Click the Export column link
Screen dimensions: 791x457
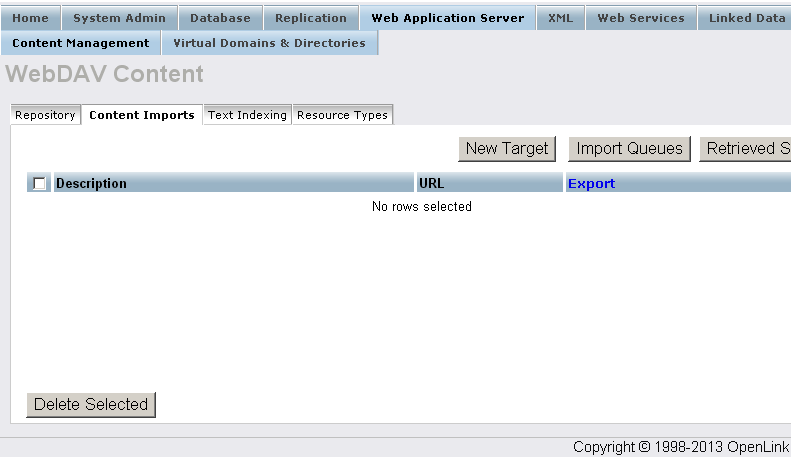point(591,183)
